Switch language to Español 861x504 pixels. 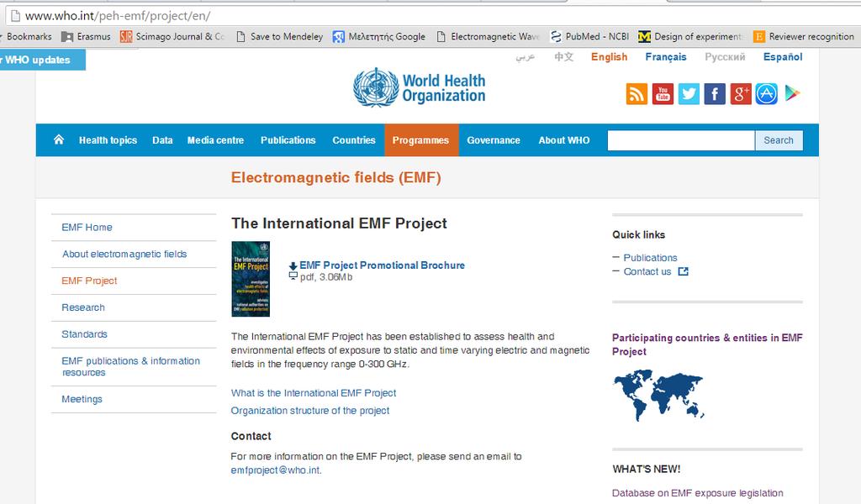click(x=783, y=57)
